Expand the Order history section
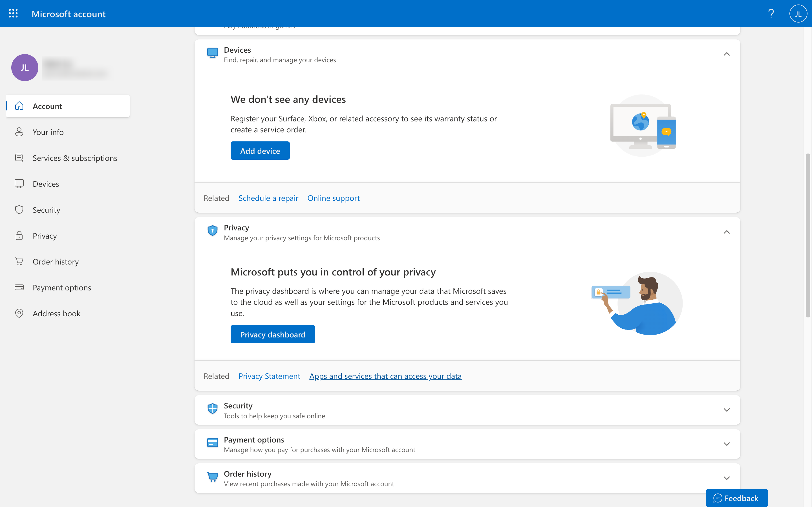Screen dimensions: 812x507 tap(727, 478)
